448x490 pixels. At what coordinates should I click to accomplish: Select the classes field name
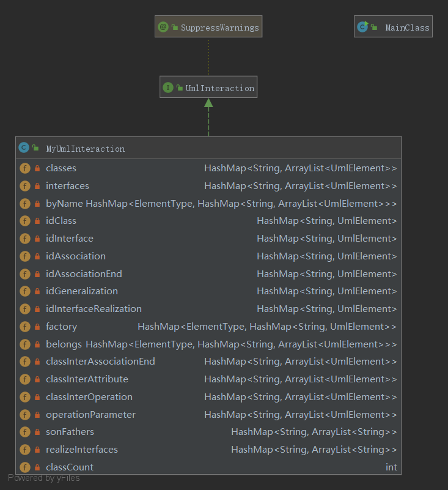click(x=61, y=168)
